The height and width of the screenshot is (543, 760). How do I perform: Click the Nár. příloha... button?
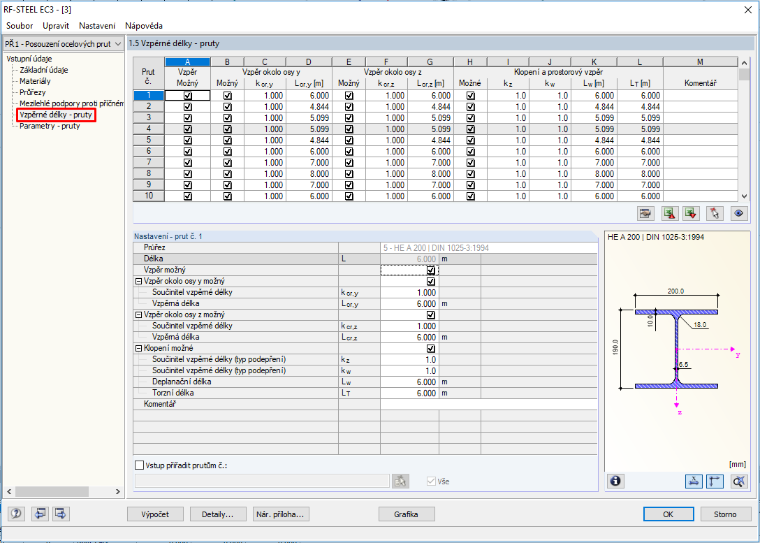[x=281, y=514]
